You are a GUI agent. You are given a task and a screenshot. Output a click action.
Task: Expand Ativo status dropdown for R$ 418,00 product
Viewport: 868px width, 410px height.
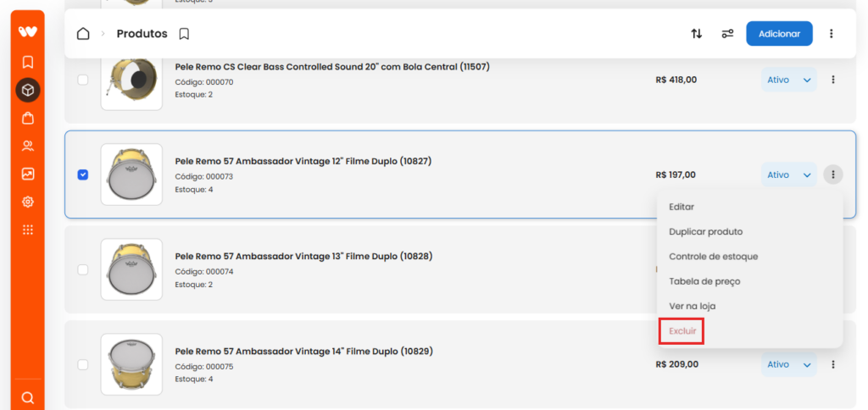point(789,80)
